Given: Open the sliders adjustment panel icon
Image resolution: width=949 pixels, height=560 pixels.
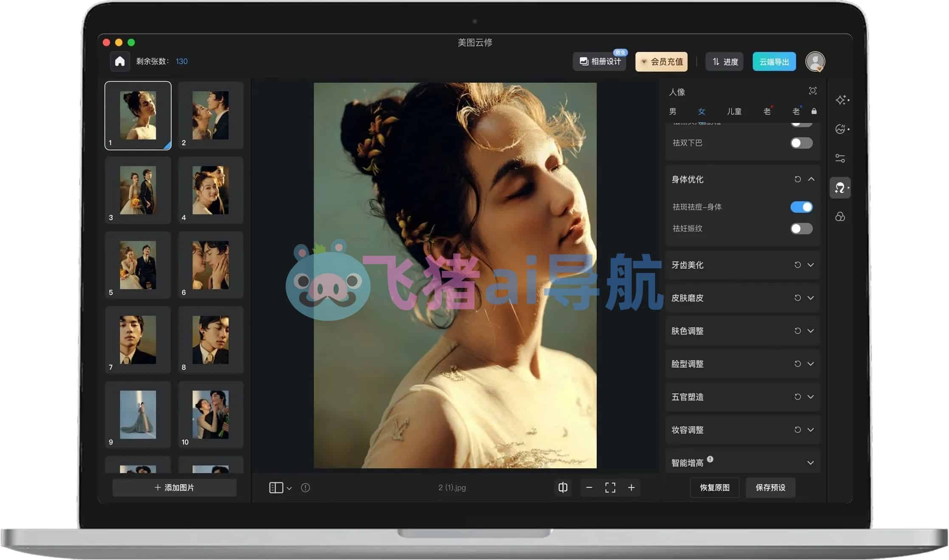Looking at the screenshot, I should tap(840, 158).
